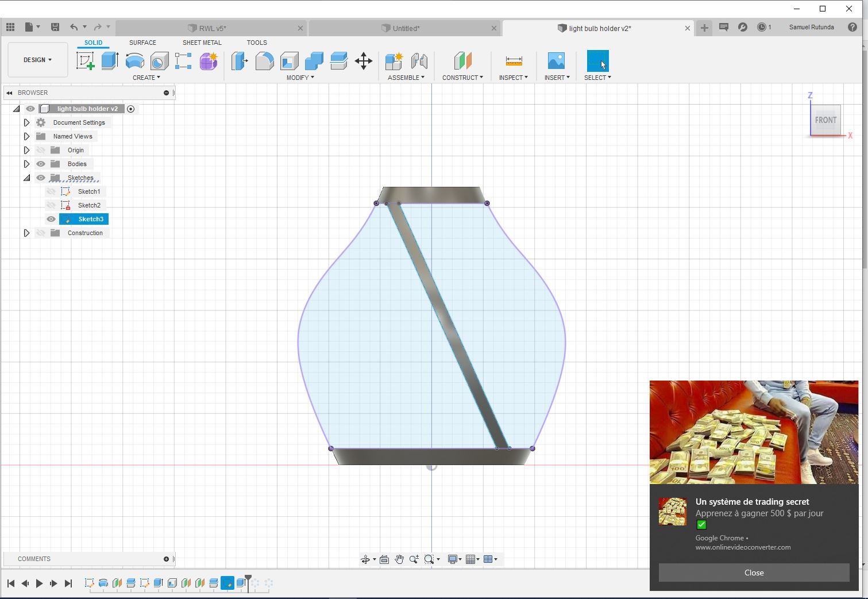The height and width of the screenshot is (599, 868).
Task: Select the Rectangular Pattern tool
Action: (183, 61)
